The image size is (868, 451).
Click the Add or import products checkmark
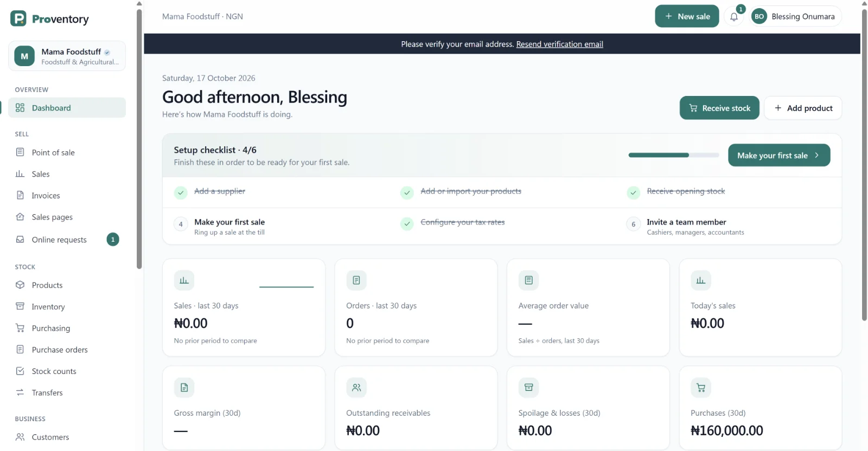pos(407,192)
